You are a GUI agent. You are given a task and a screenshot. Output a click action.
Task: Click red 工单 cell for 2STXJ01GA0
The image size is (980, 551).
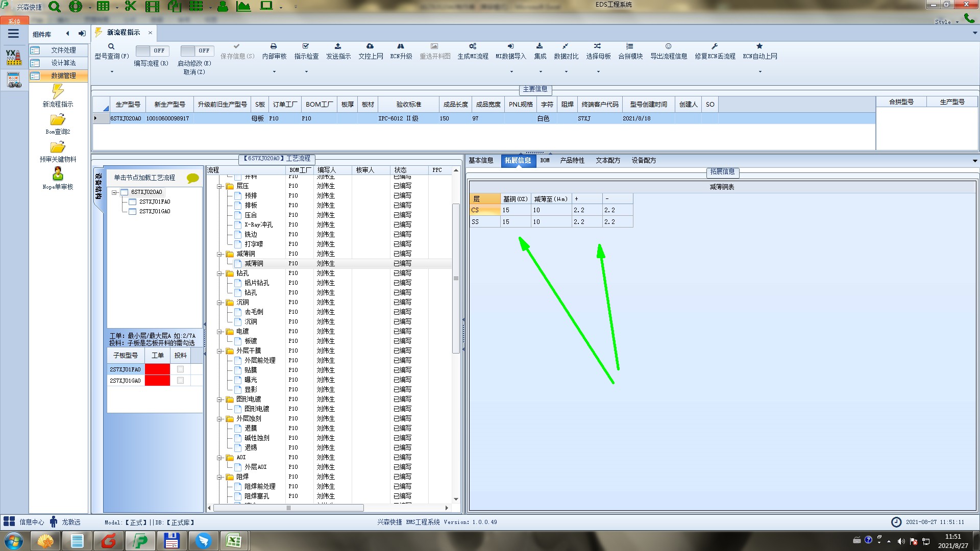point(157,381)
